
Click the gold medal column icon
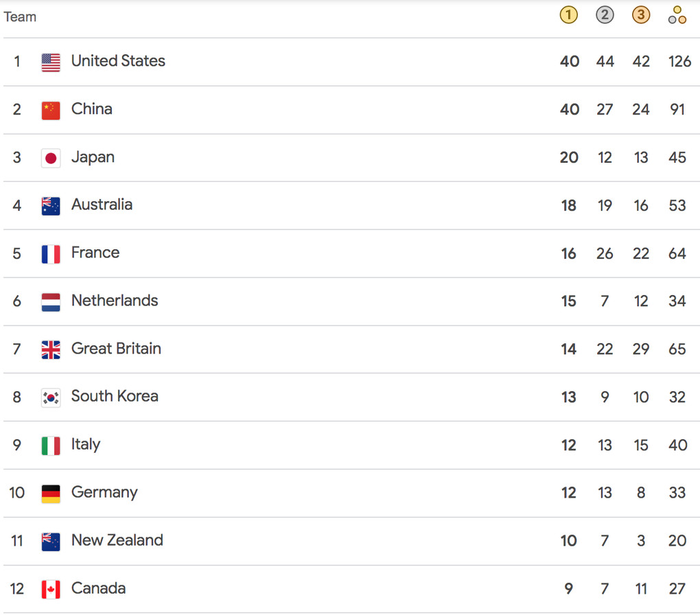(569, 16)
